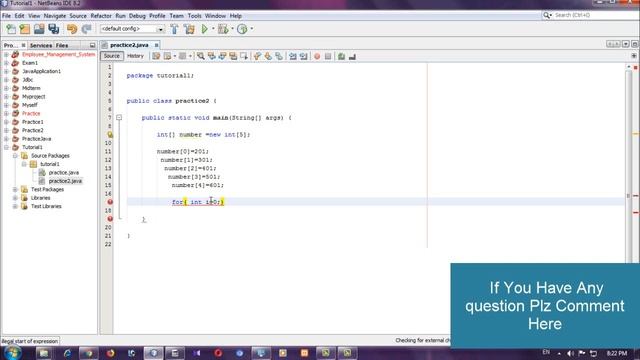
Task: Click the New Project toolbar icon
Action: click(25, 29)
